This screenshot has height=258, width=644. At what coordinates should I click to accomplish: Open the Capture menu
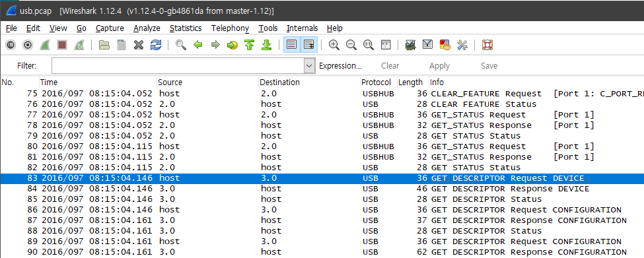(x=110, y=28)
